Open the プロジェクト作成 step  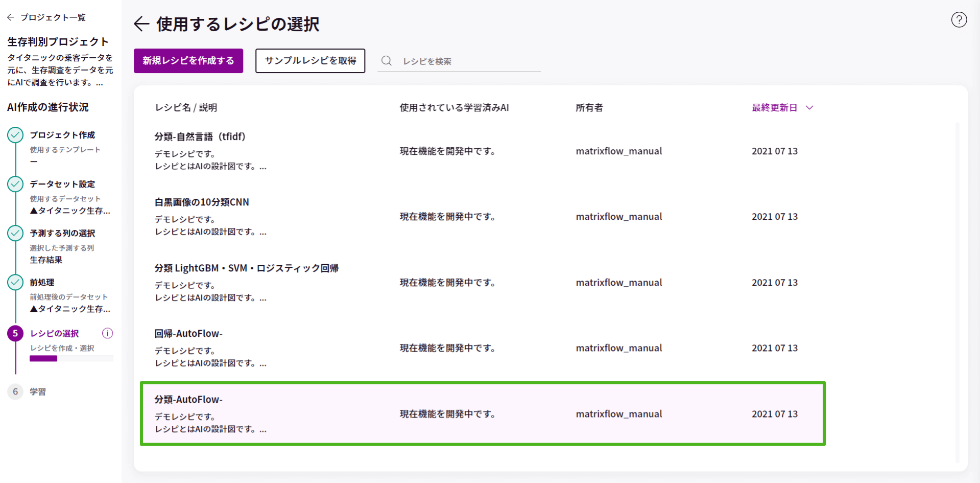62,135
